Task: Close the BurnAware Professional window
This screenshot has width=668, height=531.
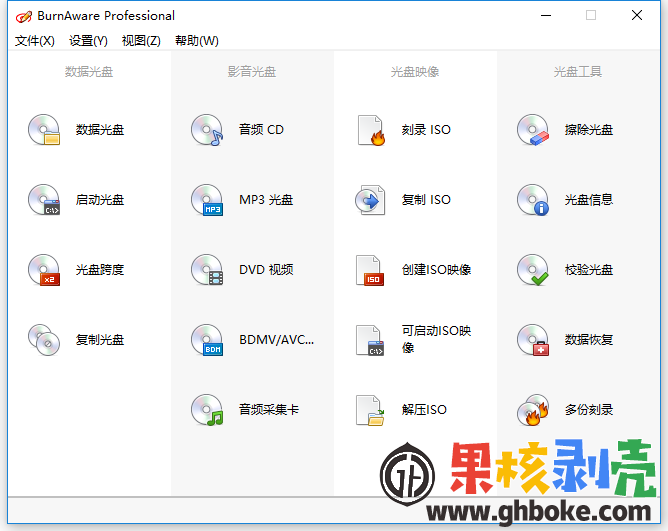Action: tap(637, 16)
